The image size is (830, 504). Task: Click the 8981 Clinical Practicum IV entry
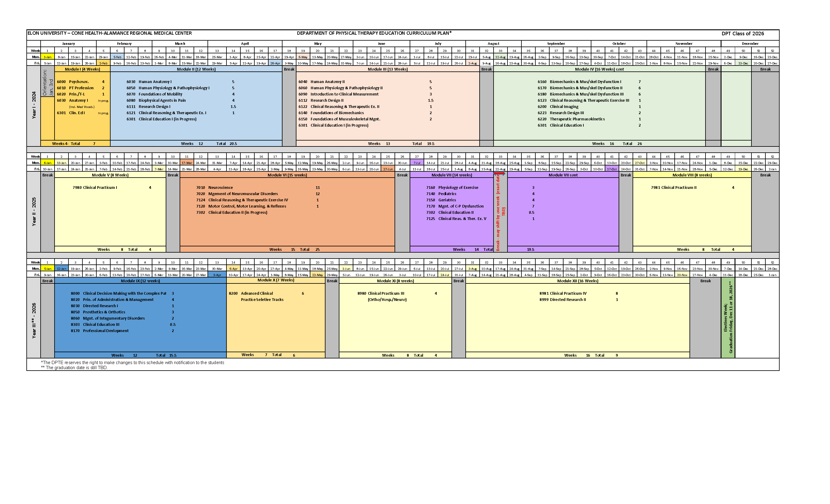click(x=563, y=293)
